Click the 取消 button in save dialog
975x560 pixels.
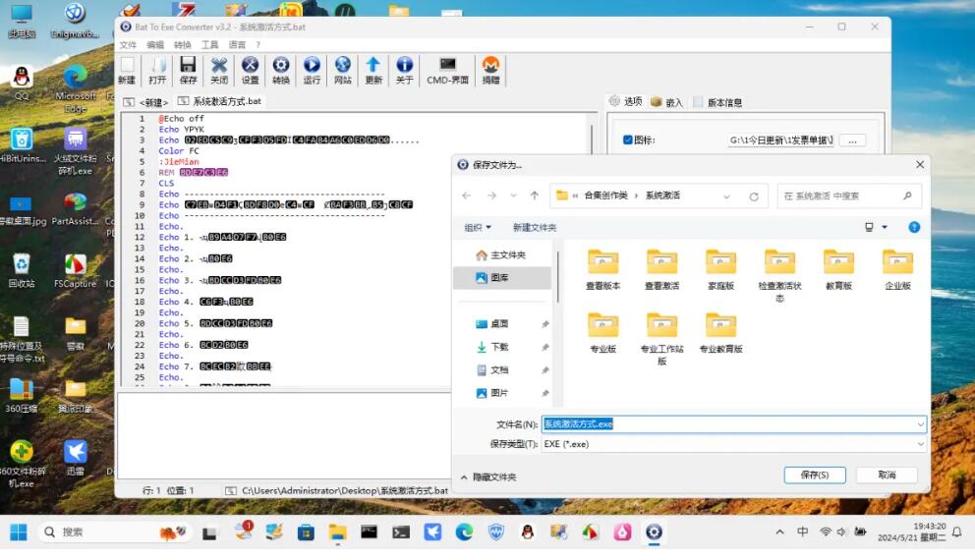click(887, 475)
